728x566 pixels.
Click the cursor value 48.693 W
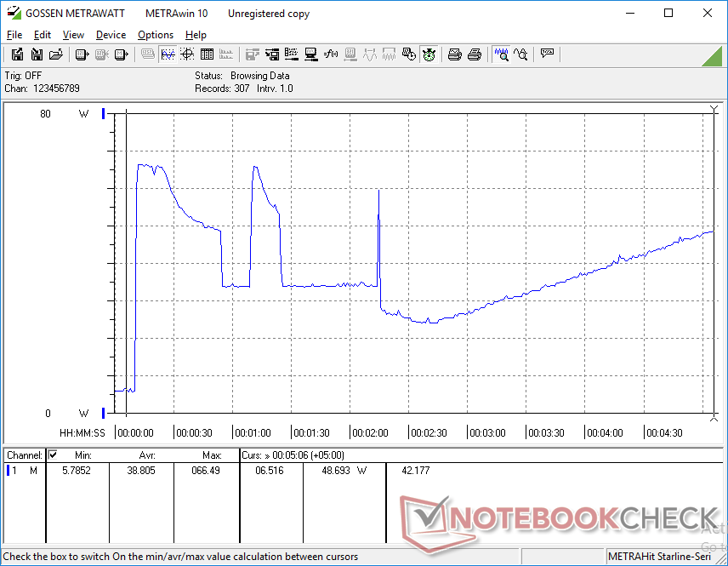tap(344, 471)
